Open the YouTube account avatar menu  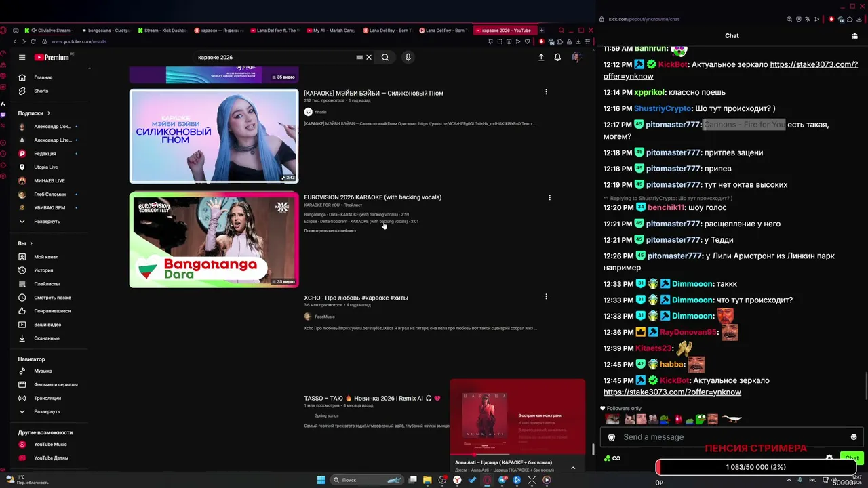click(x=576, y=58)
